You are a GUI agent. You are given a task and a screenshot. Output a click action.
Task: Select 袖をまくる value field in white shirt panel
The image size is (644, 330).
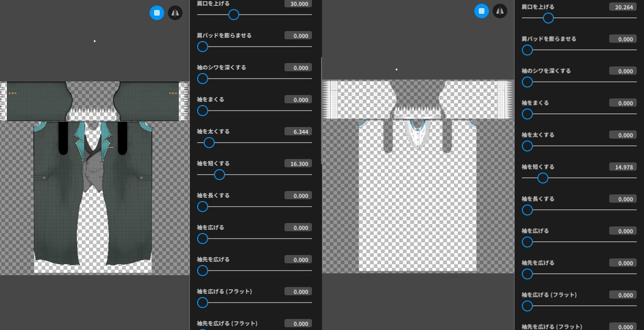click(x=623, y=102)
